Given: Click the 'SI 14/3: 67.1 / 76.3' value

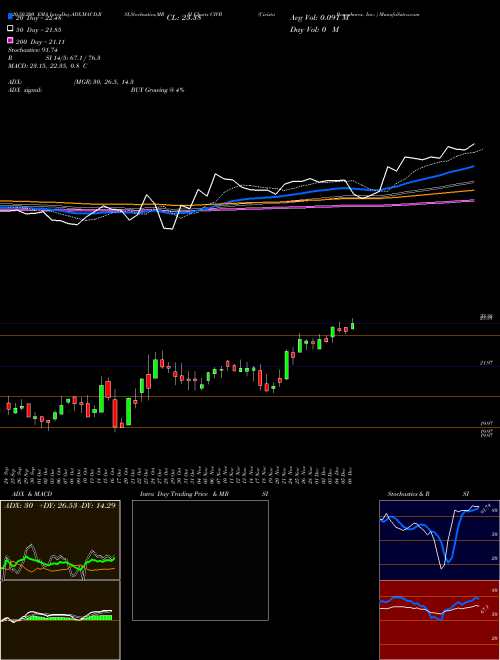Looking at the screenshot, I should tap(73, 58).
